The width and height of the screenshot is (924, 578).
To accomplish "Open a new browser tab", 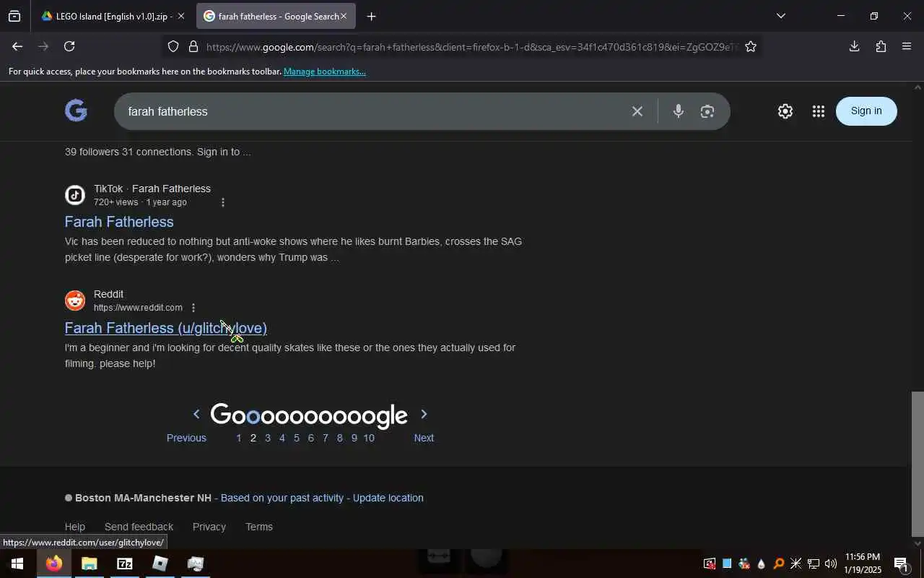I will tap(371, 16).
